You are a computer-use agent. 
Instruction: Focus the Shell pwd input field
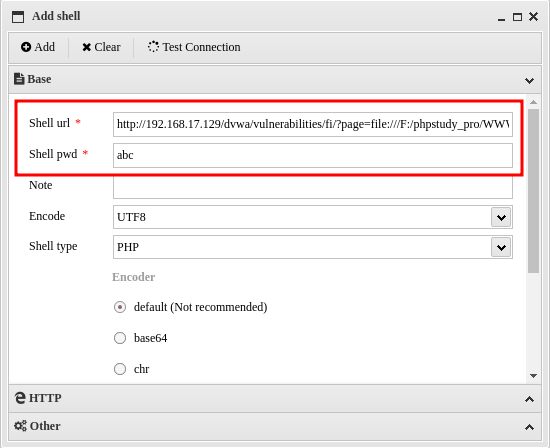[313, 155]
